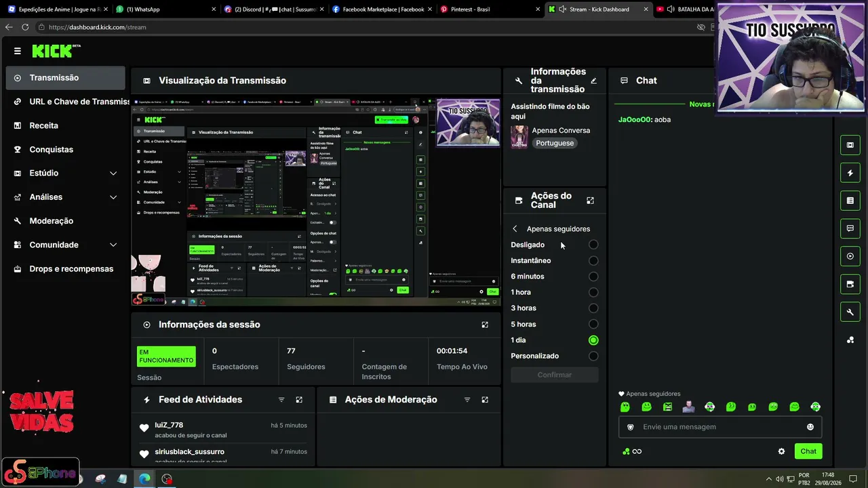Viewport: 868px width, 488px height.
Task: Select the 1 dia radio option
Action: (593, 340)
